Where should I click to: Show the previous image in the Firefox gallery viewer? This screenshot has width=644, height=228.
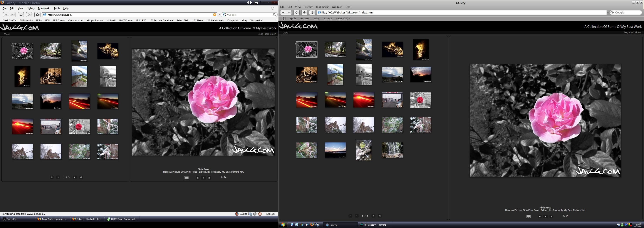pyautogui.click(x=198, y=178)
